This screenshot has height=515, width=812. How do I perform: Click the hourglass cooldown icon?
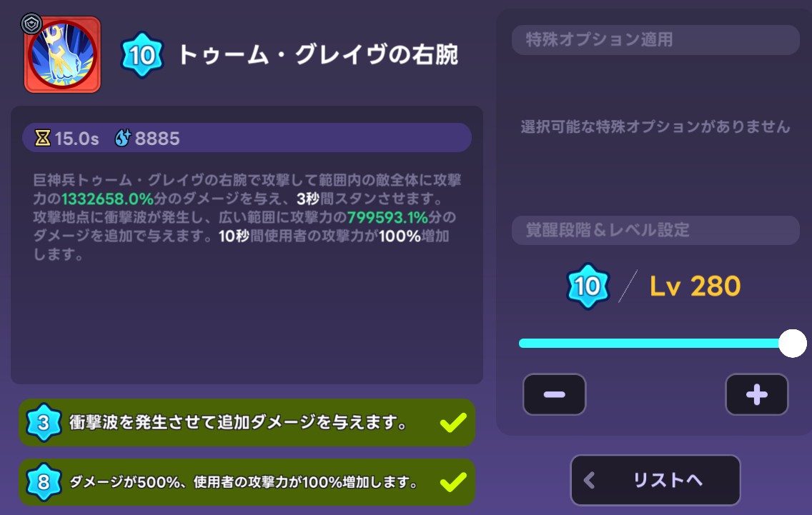tap(42, 138)
